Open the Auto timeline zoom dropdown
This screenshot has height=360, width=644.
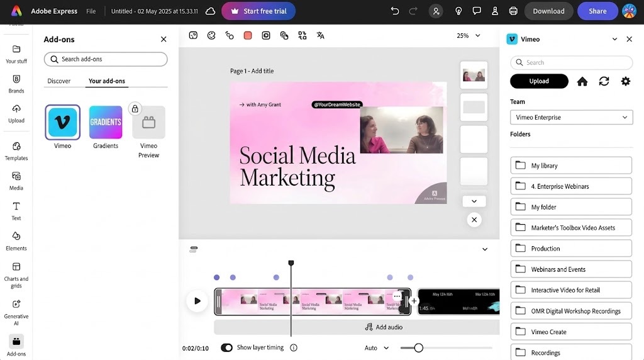pyautogui.click(x=376, y=348)
